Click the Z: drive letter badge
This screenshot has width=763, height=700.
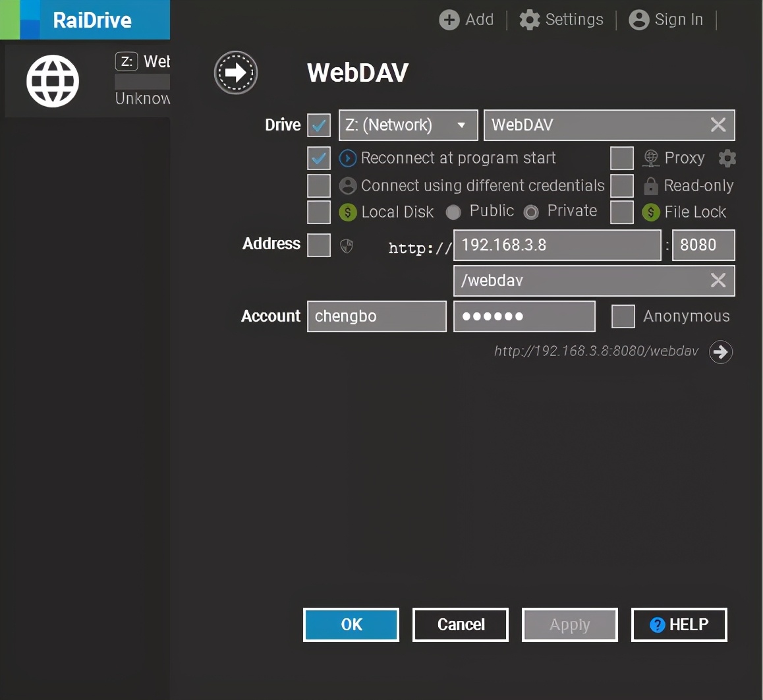tap(127, 61)
